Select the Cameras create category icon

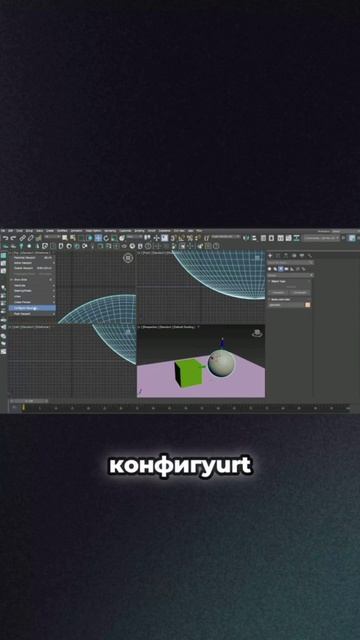(287, 269)
